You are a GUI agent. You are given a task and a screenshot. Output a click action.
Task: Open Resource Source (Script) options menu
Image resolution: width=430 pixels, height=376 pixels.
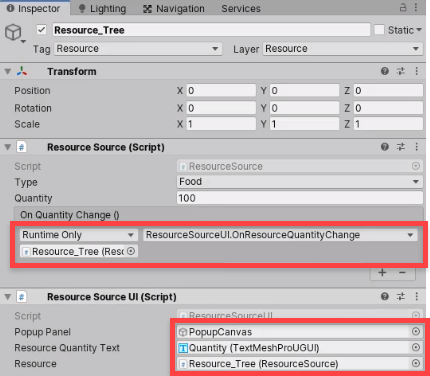point(416,147)
